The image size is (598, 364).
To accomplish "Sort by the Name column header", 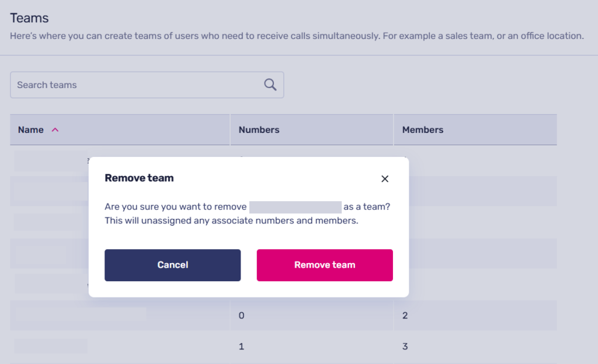I will point(31,130).
